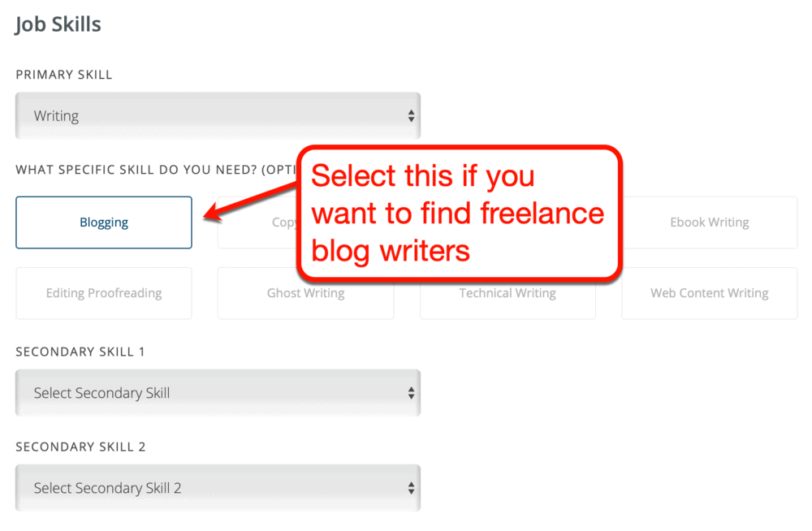
Task: Click the SECONDARY SKILL 1 label
Action: click(x=80, y=352)
